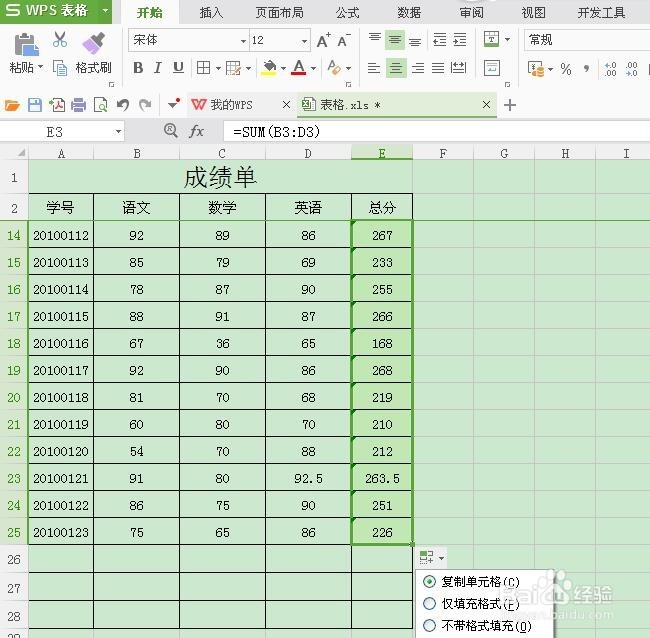Apply percent style format
Viewport: 650px width, 638px height.
[x=566, y=69]
